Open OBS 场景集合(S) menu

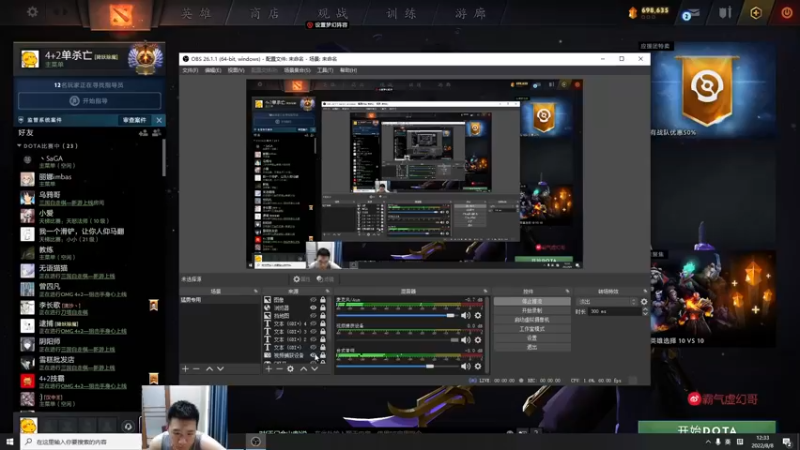pyautogui.click(x=297, y=70)
